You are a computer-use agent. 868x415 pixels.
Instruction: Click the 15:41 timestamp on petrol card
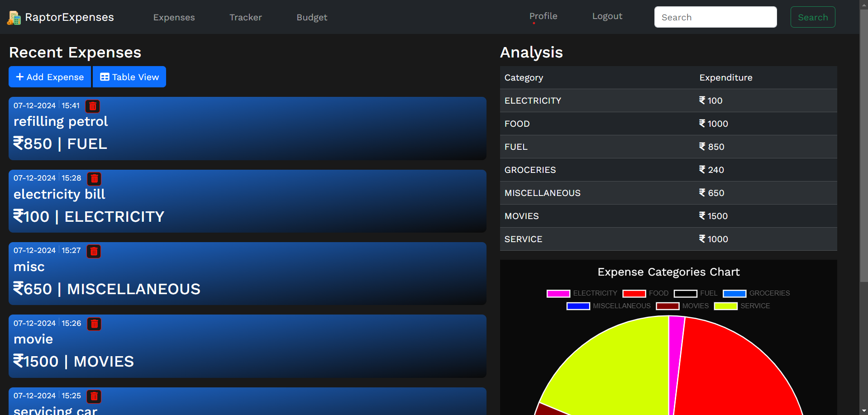(x=71, y=105)
